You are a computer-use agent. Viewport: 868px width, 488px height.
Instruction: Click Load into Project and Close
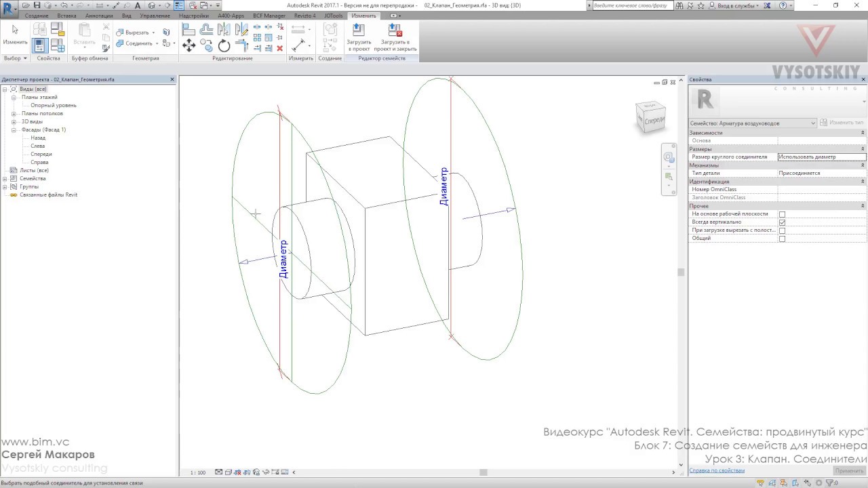tap(395, 38)
